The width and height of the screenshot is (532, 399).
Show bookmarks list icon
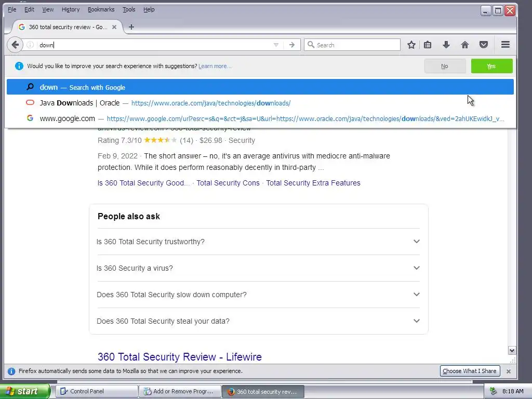tap(428, 45)
